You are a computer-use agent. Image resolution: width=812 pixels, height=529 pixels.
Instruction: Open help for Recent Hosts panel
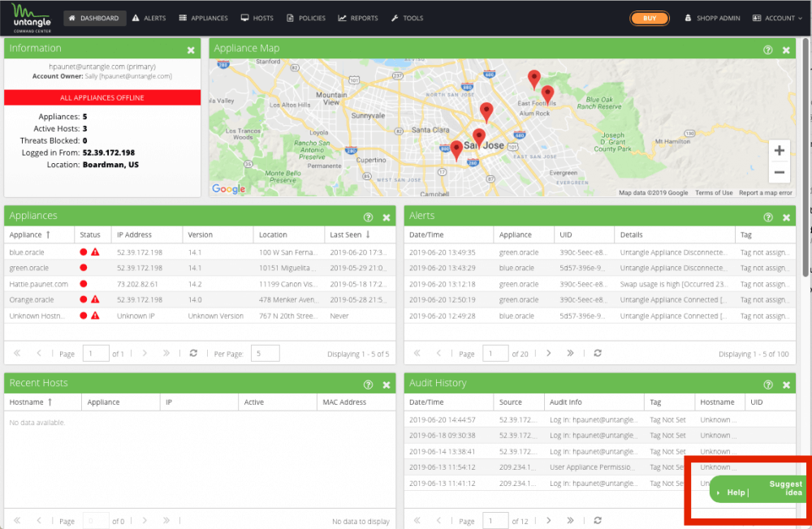pyautogui.click(x=368, y=385)
